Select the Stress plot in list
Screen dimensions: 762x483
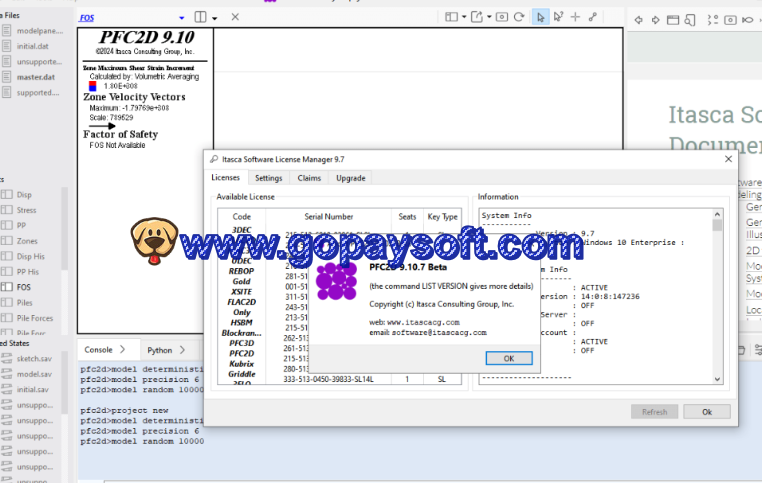pyautogui.click(x=26, y=210)
